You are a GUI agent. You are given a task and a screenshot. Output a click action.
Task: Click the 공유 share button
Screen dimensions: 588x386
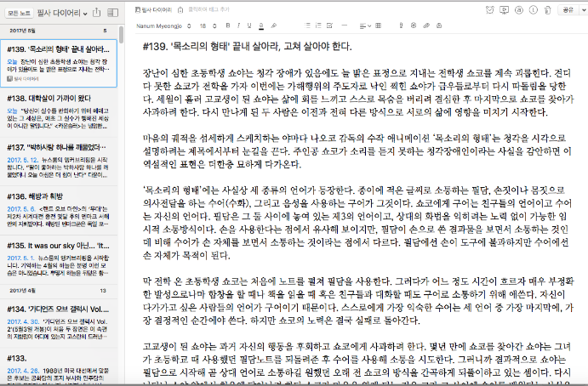pos(568,10)
